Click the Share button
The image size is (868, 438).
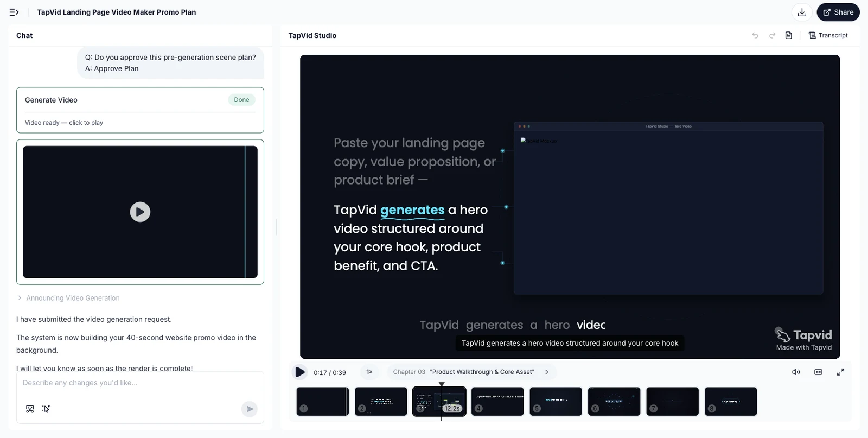pyautogui.click(x=838, y=12)
